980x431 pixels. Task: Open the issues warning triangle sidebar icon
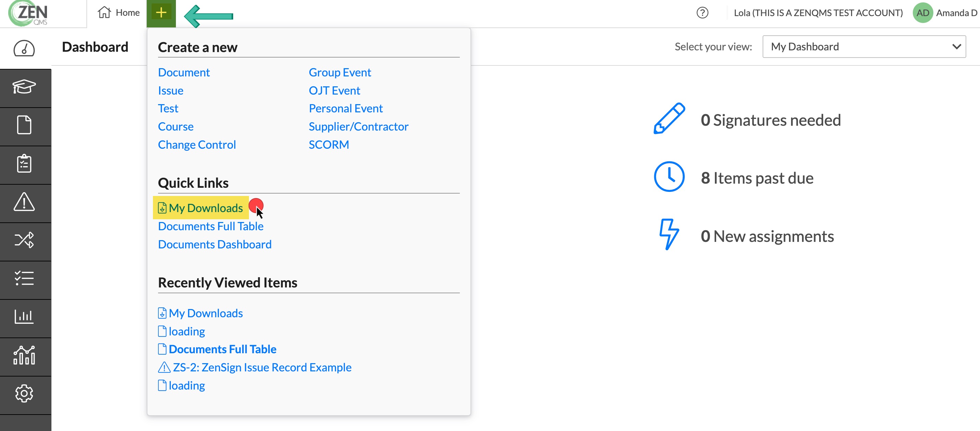pyautogui.click(x=24, y=202)
